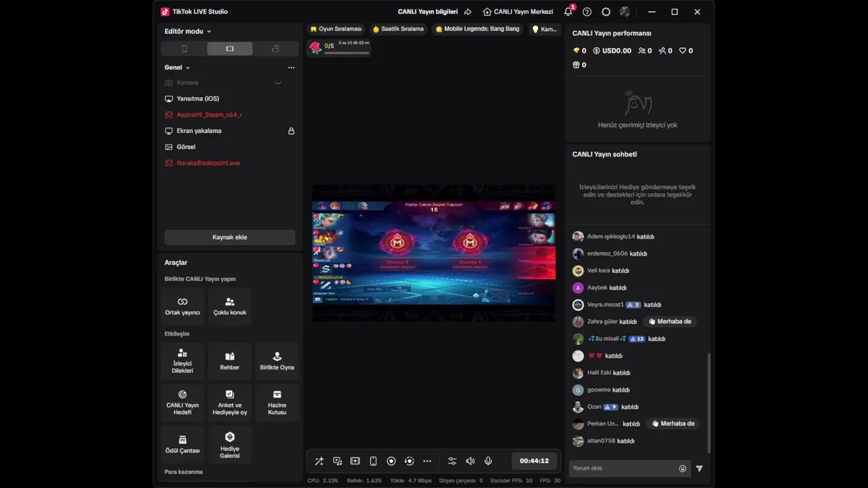Open the Çoklu konuk tool

pyautogui.click(x=230, y=306)
